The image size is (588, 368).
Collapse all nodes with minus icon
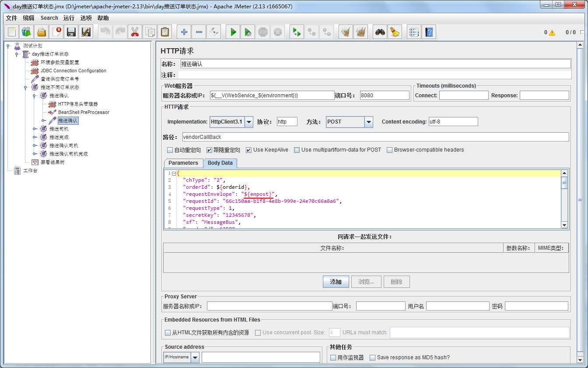[199, 32]
